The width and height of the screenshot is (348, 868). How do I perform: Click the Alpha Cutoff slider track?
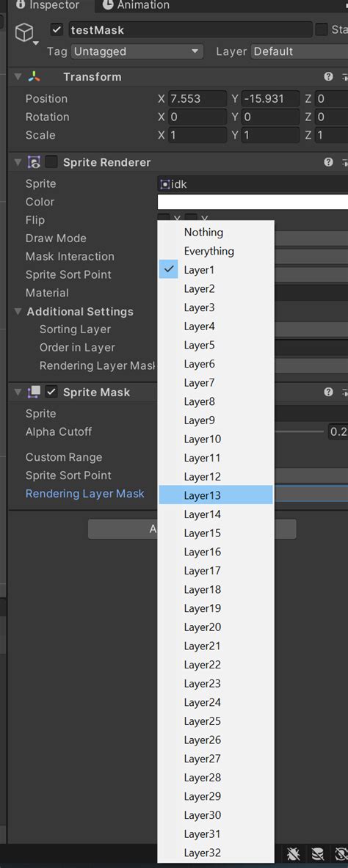[300, 431]
